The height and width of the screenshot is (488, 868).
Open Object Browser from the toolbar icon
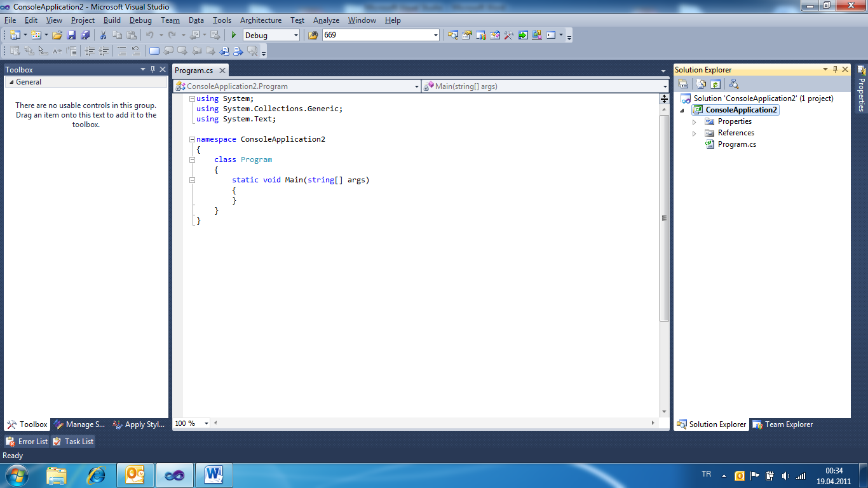(x=495, y=36)
